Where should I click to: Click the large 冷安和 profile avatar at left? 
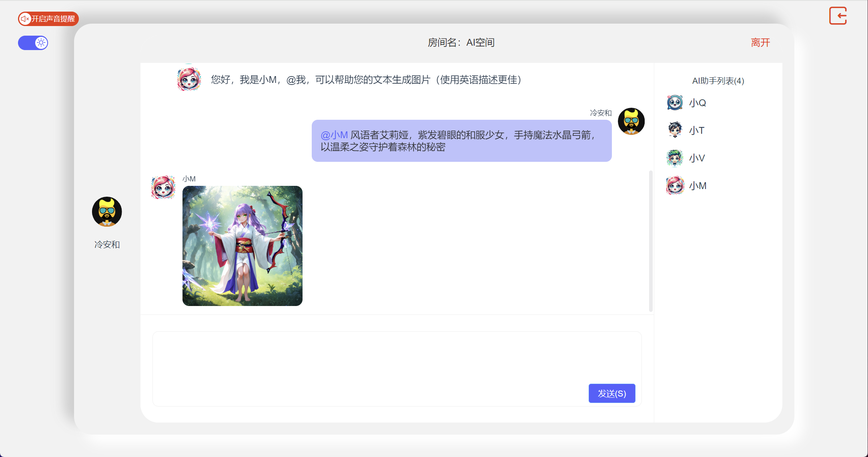(x=107, y=211)
